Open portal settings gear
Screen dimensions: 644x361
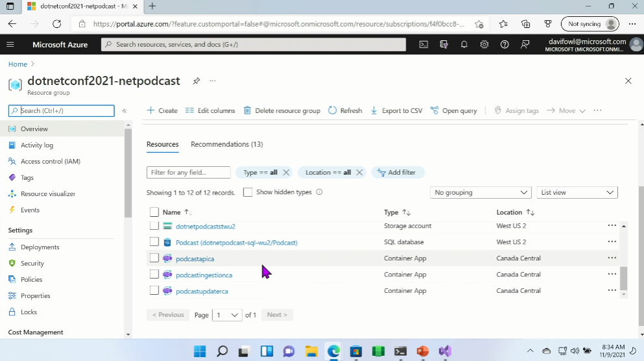[x=484, y=45]
